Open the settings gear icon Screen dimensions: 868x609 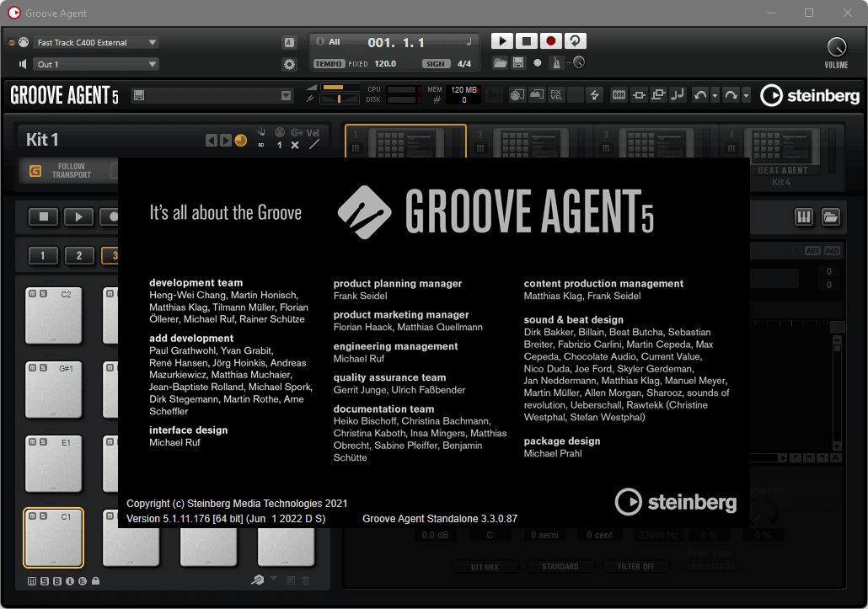coord(289,64)
